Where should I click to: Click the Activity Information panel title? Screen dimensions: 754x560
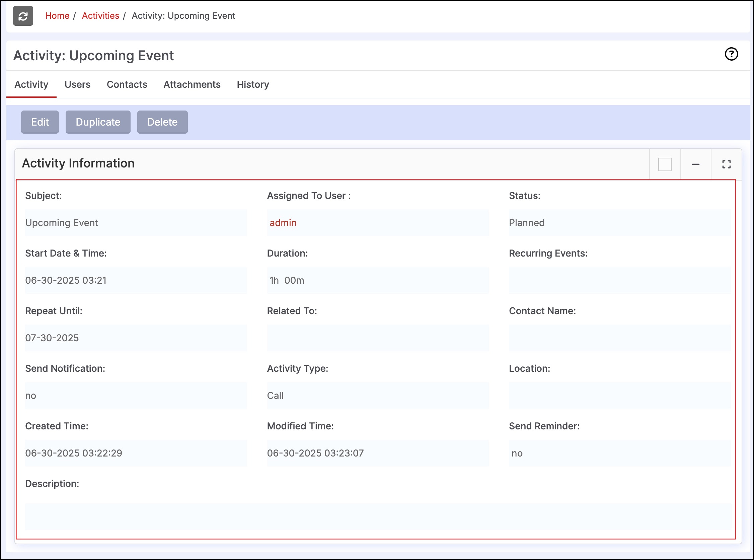[78, 163]
